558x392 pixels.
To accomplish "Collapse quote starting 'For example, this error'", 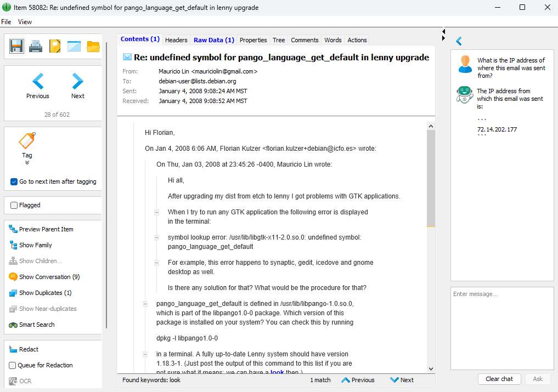I will click(x=156, y=263).
